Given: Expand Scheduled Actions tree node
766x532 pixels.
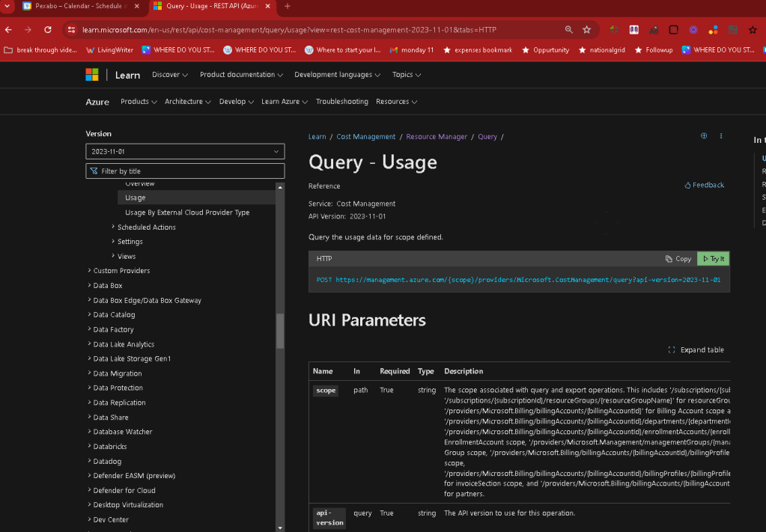Looking at the screenshot, I should [x=113, y=227].
